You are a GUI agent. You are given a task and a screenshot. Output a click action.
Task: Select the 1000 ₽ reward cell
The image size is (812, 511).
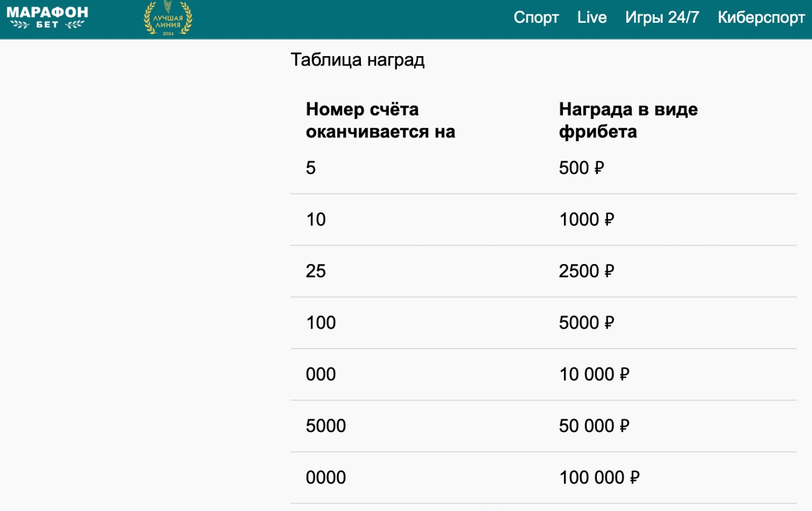tap(586, 220)
